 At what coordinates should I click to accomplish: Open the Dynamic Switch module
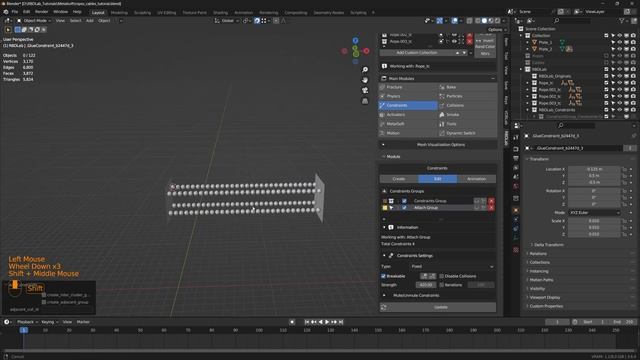468,133
